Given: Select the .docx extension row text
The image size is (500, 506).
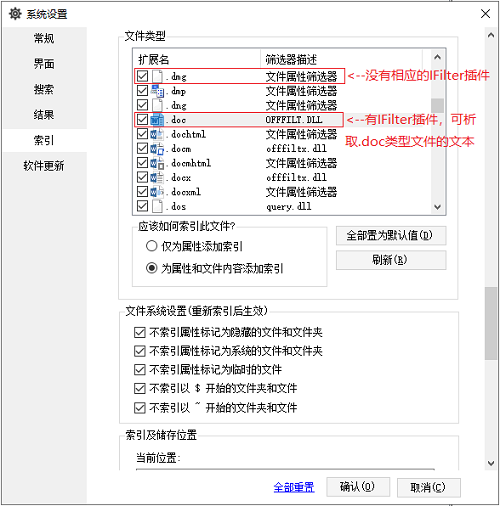Looking at the screenshot, I should [178, 178].
